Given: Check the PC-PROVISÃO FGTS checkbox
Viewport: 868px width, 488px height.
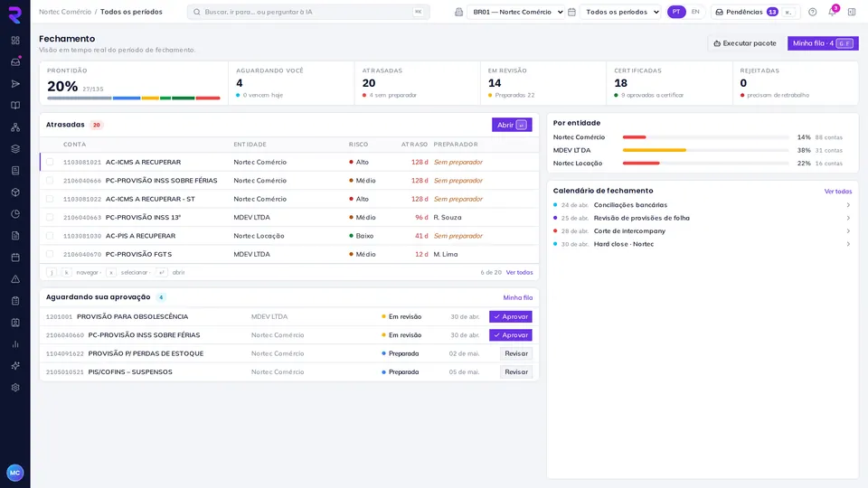Looking at the screenshot, I should 50,254.
